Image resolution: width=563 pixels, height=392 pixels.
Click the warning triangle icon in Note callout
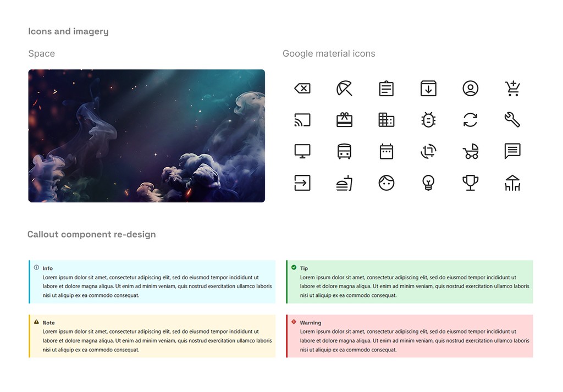tap(36, 322)
